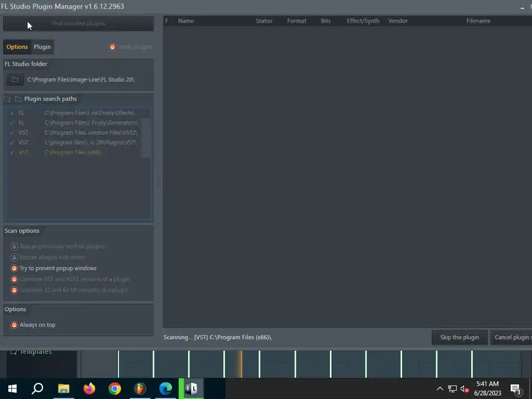532x399 pixels.
Task: Sort plugin list by Filename column
Action: point(478,21)
